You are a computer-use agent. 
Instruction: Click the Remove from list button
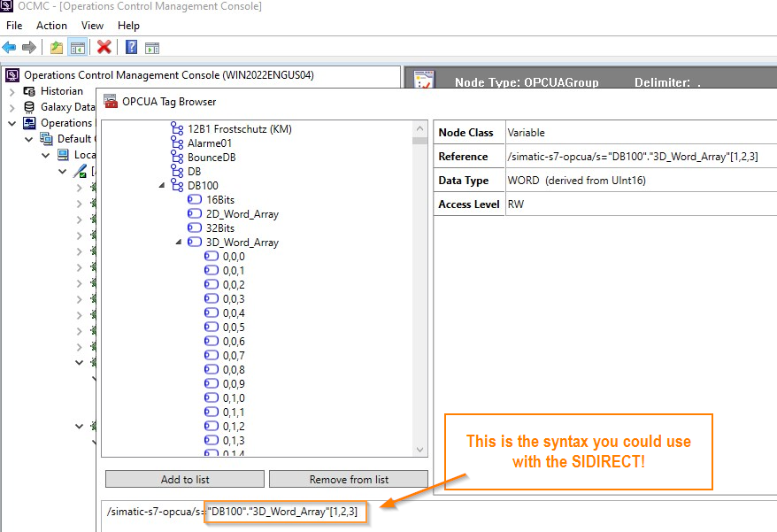pyautogui.click(x=348, y=479)
